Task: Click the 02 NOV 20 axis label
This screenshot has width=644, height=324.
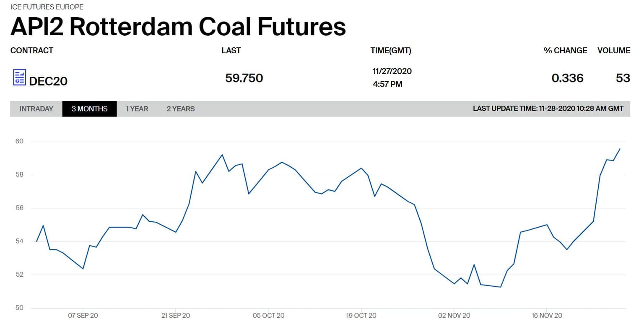Action: pos(454,315)
